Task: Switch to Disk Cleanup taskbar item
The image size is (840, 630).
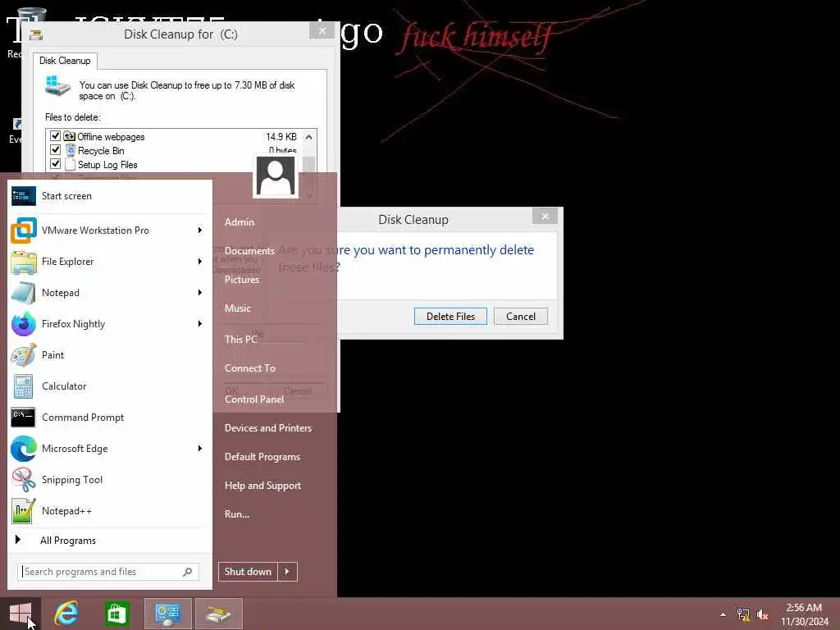Action: (219, 614)
